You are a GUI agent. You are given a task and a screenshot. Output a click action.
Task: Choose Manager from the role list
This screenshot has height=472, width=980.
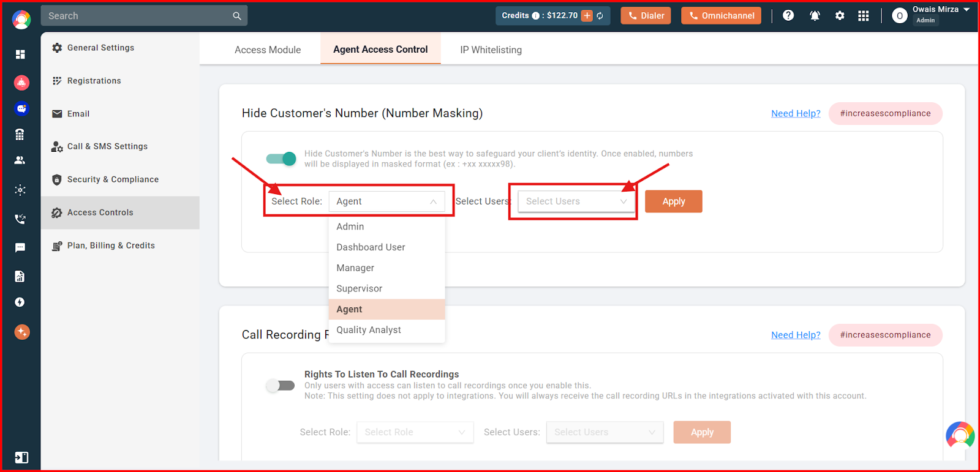(x=386, y=268)
